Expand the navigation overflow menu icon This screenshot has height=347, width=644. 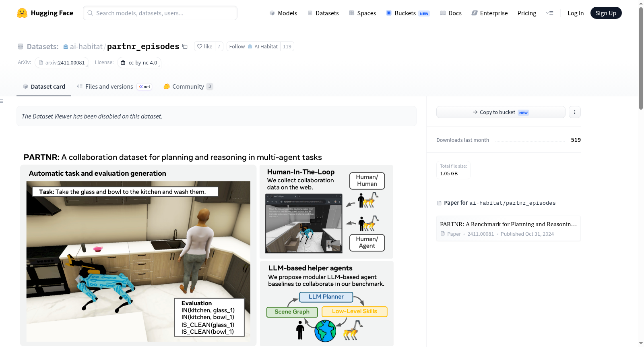point(549,13)
